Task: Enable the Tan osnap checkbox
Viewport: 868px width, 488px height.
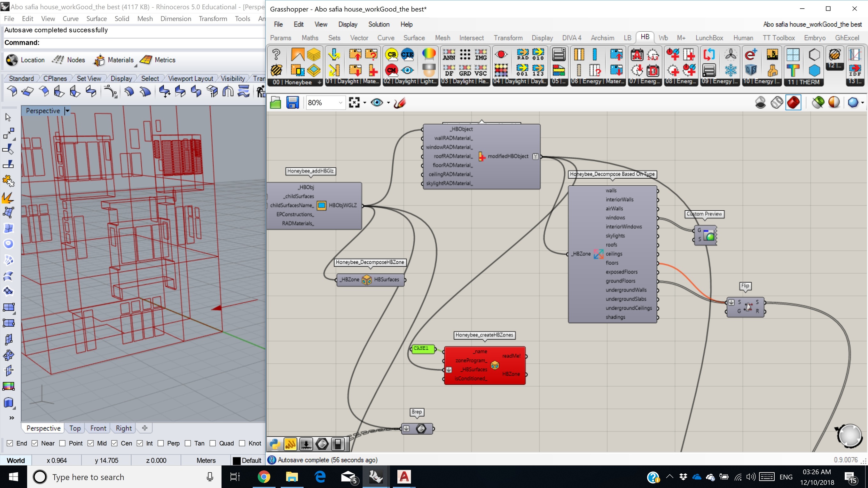Action: (x=188, y=443)
